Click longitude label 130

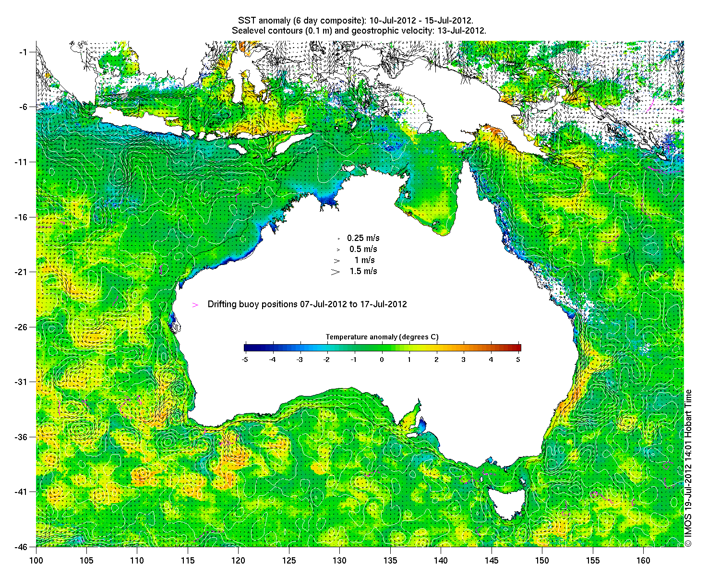tap(339, 561)
